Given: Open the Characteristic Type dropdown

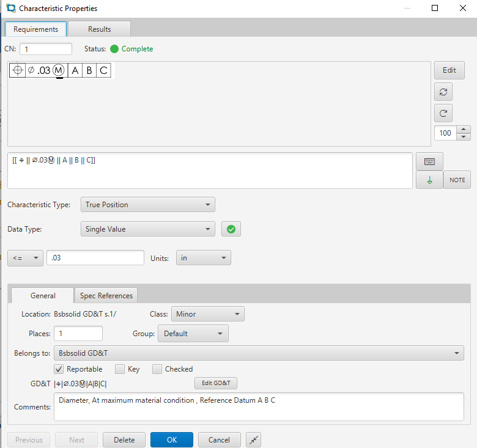Looking at the screenshot, I should point(147,205).
